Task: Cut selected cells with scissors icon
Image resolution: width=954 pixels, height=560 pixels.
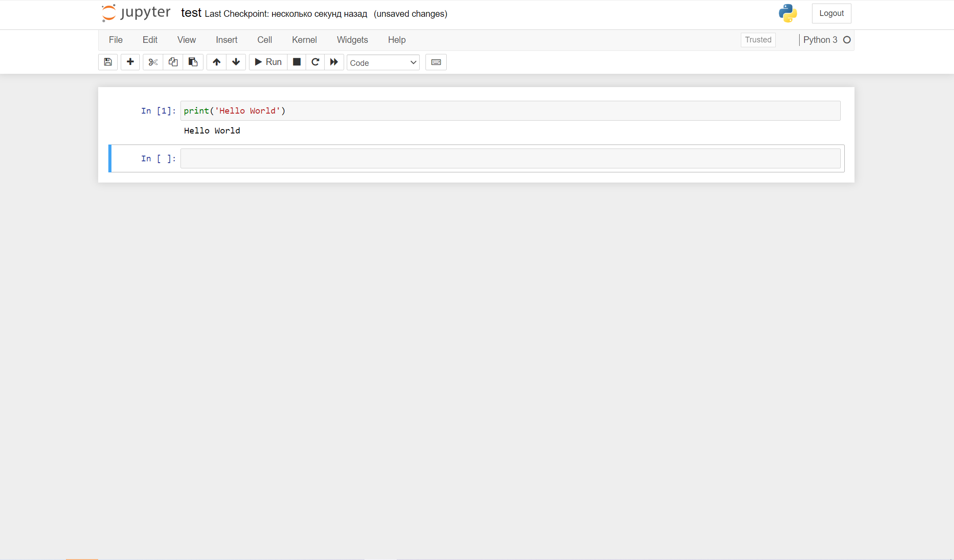Action: [x=153, y=62]
